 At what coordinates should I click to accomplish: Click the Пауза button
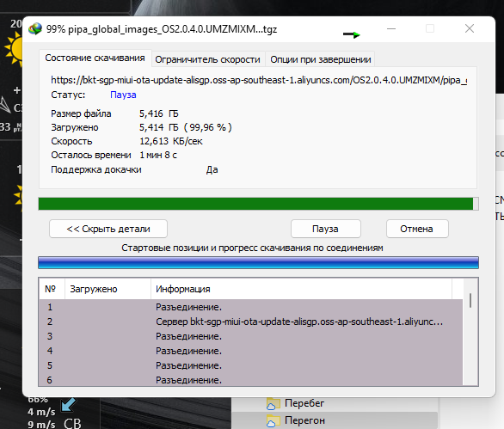pyautogui.click(x=326, y=229)
